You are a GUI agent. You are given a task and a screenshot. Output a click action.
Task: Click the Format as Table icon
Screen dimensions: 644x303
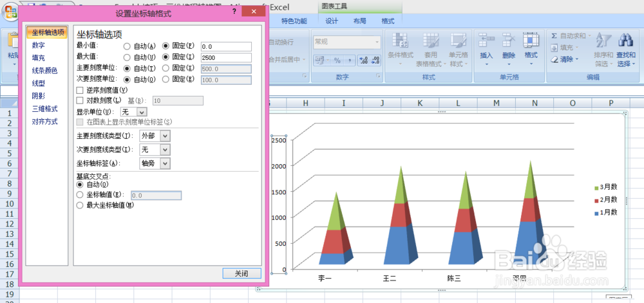[431, 41]
